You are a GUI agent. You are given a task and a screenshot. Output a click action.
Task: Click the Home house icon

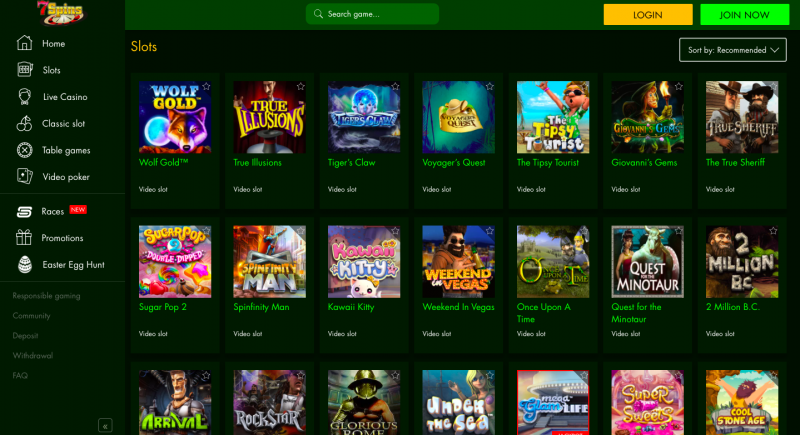point(24,43)
